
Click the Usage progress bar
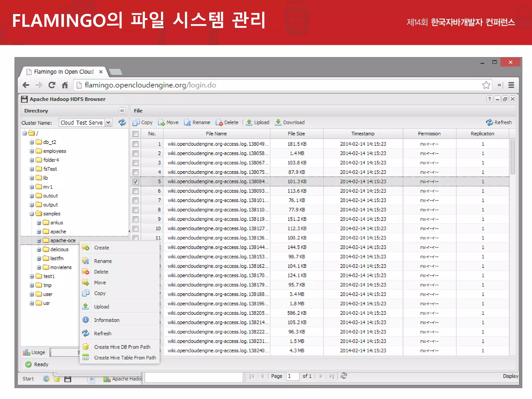pyautogui.click(x=65, y=352)
